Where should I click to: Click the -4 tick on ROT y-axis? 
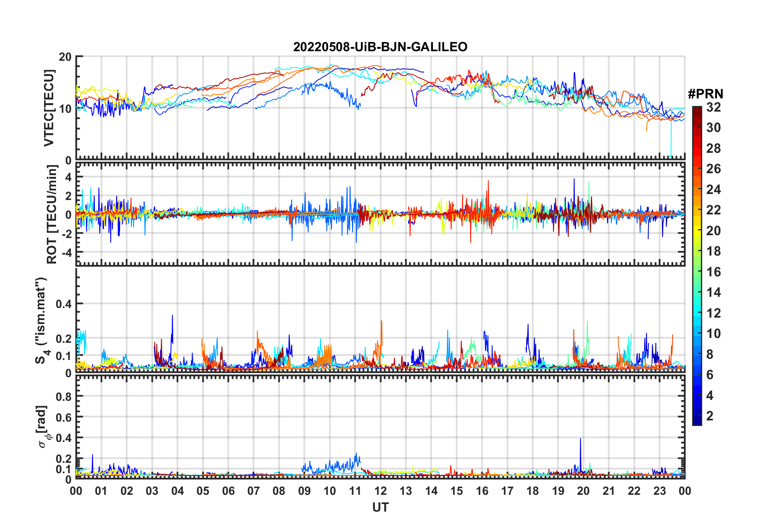point(66,253)
